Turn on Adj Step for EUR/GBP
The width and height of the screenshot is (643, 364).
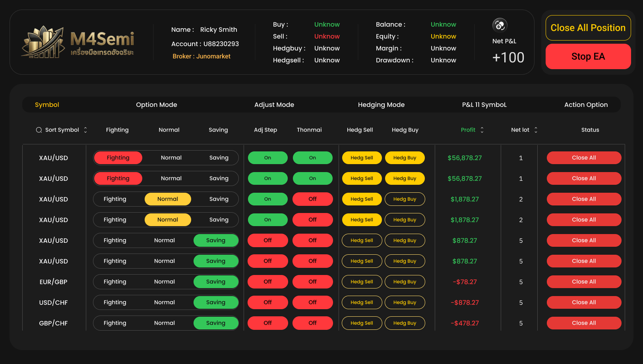(267, 282)
